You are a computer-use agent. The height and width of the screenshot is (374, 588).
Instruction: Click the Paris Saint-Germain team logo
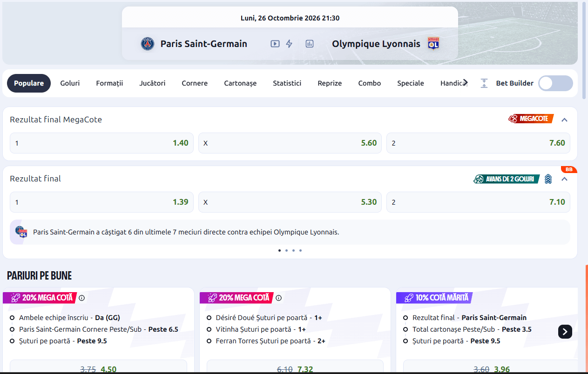click(x=148, y=44)
